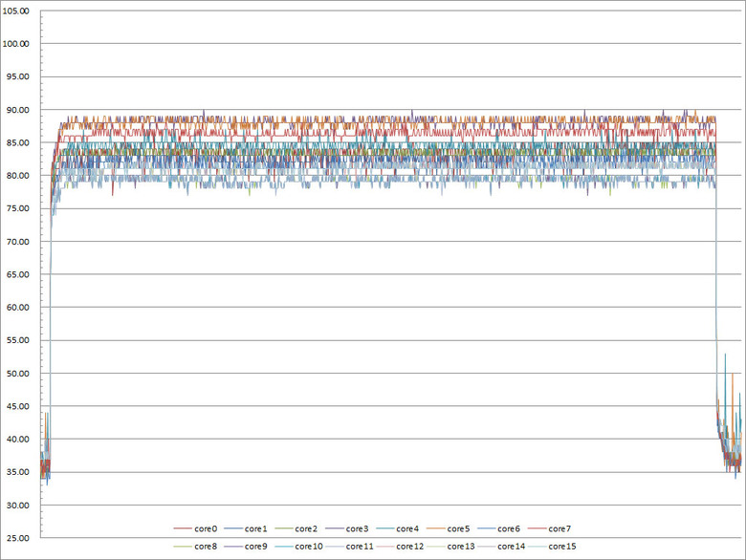Image resolution: width=746 pixels, height=560 pixels.
Task: Select the core10 legend entry
Action: (x=298, y=547)
